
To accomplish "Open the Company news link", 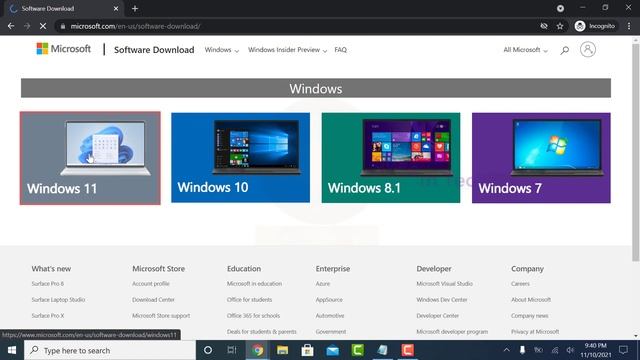I will 530,316.
